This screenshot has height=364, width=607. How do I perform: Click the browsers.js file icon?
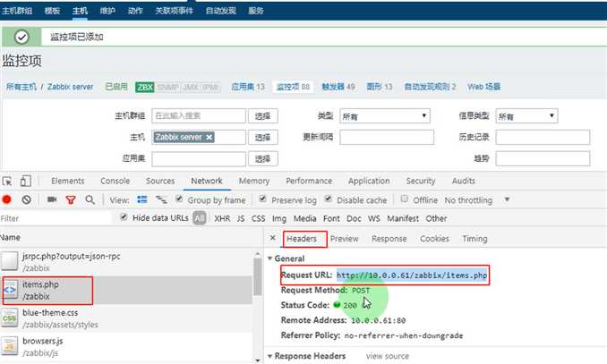tap(10, 346)
